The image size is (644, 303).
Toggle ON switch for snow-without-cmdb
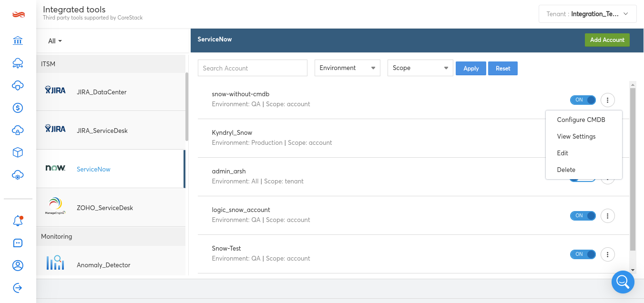583,100
